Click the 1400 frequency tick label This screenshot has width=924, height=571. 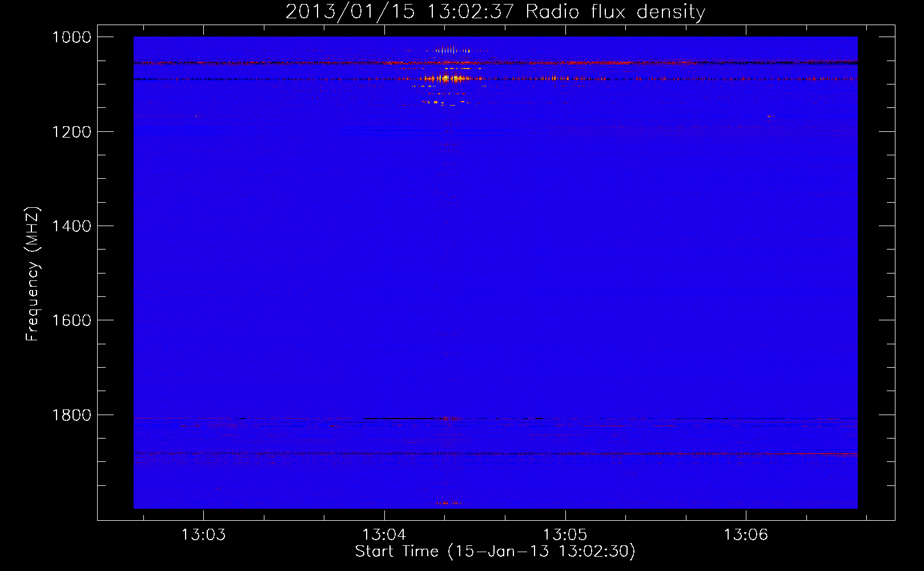click(x=71, y=226)
